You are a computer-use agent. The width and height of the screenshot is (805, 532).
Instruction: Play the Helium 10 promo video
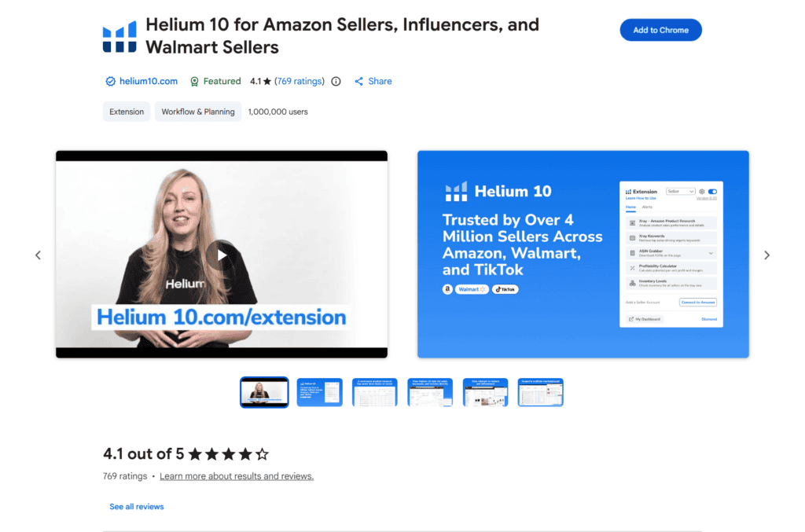pos(222,255)
